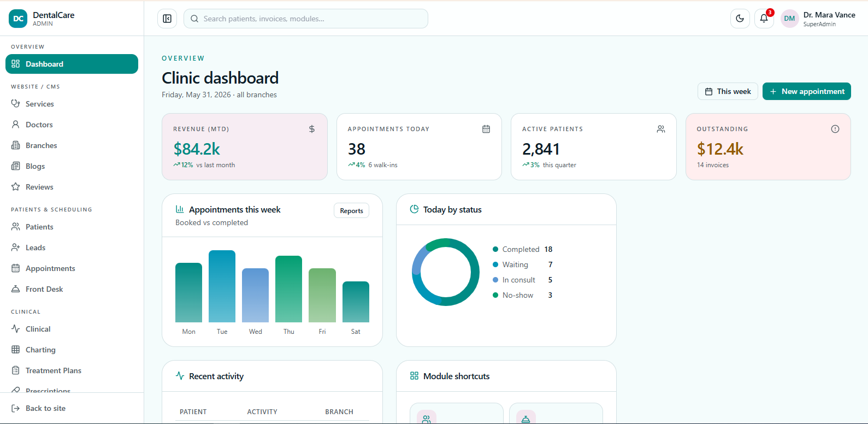Click the Patients people icon in the sidebar
Image resolution: width=868 pixels, height=424 pixels.
pos(16,226)
